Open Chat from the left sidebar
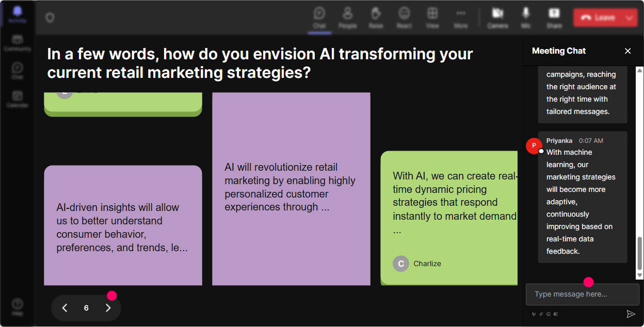644x327 pixels. tap(18, 71)
